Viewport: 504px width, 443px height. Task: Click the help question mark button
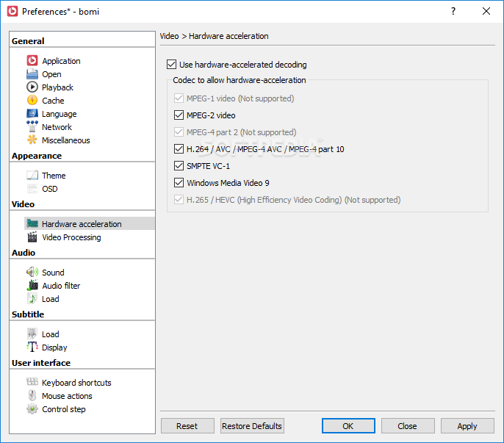click(x=453, y=11)
